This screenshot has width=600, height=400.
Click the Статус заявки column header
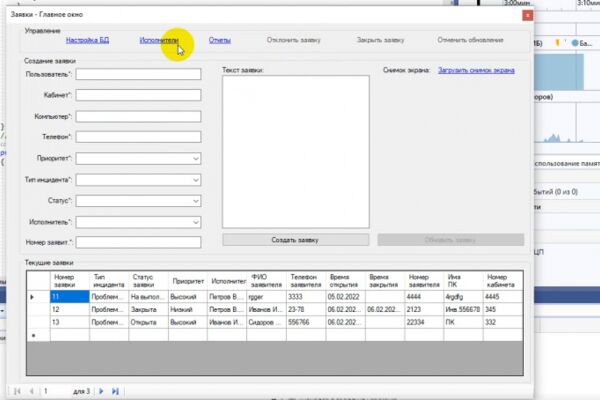[148, 281]
